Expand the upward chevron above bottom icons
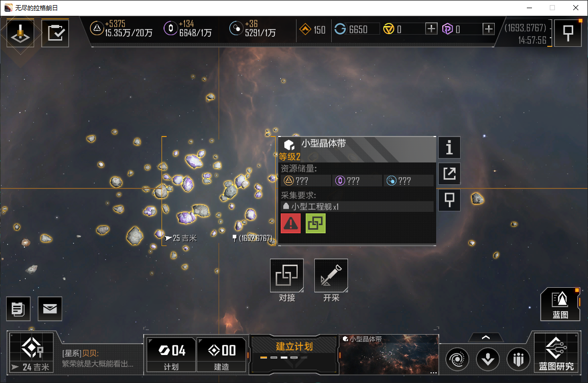The width and height of the screenshot is (588, 383). (486, 337)
